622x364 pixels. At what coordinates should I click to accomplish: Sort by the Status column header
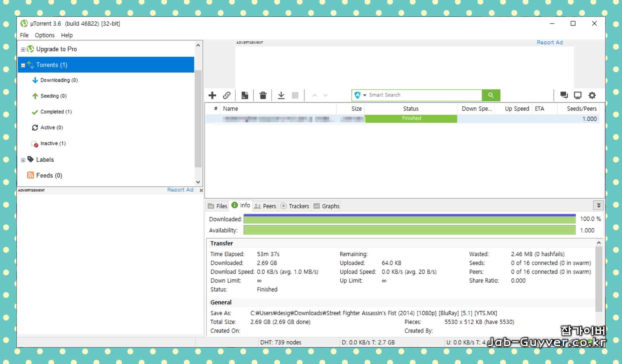click(411, 109)
